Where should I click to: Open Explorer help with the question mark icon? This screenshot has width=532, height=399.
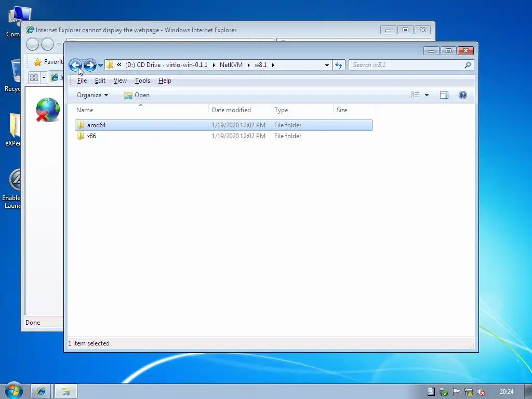click(x=463, y=95)
